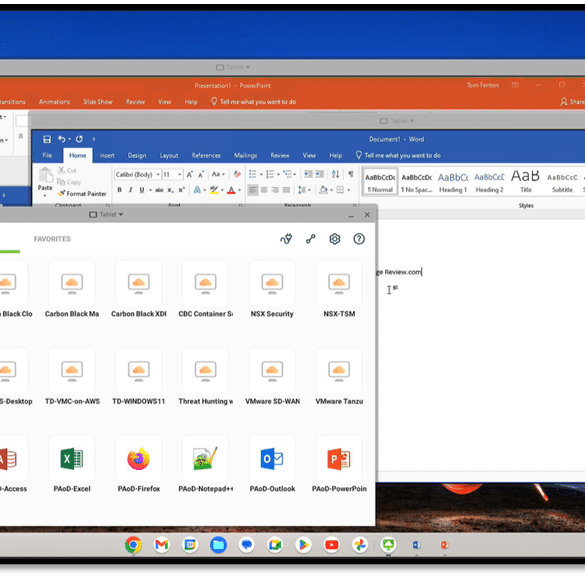Undo the last action in Word
This screenshot has width=585, height=577.
click(x=62, y=139)
